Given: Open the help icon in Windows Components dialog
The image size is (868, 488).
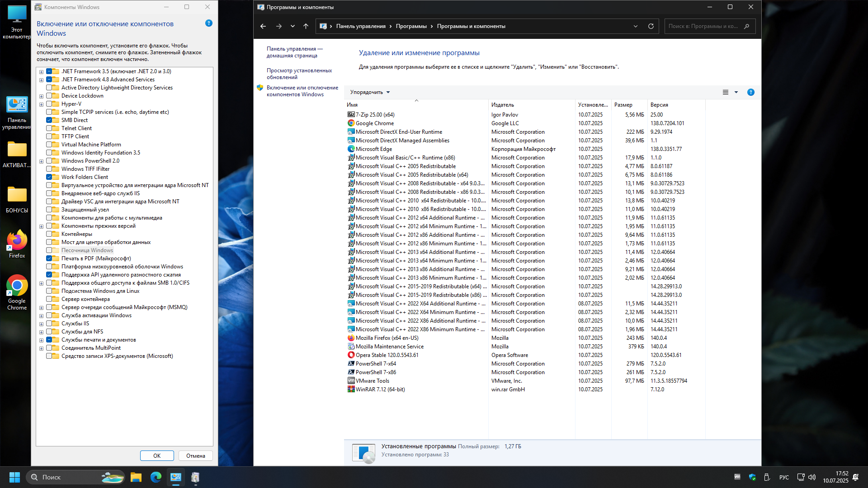Looking at the screenshot, I should coord(208,23).
